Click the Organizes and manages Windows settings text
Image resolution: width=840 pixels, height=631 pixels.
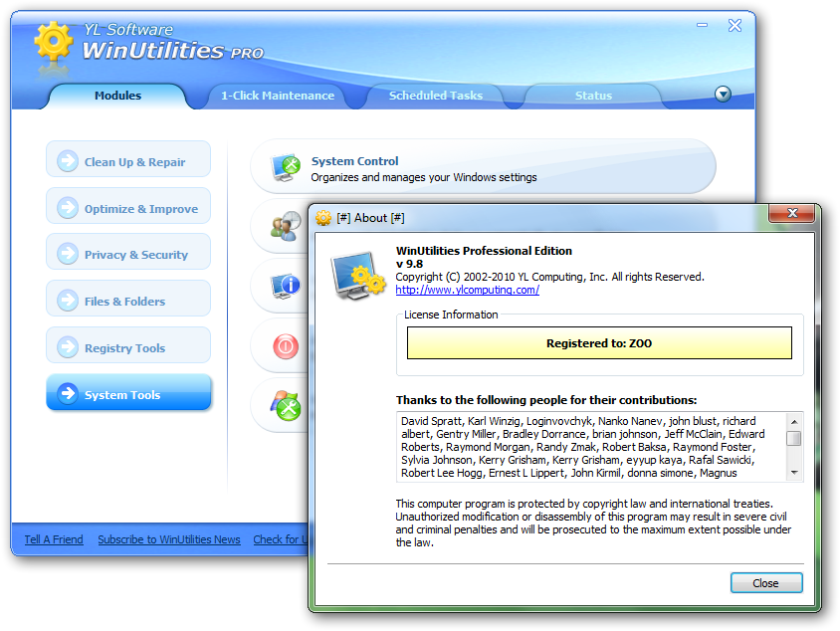tap(424, 177)
